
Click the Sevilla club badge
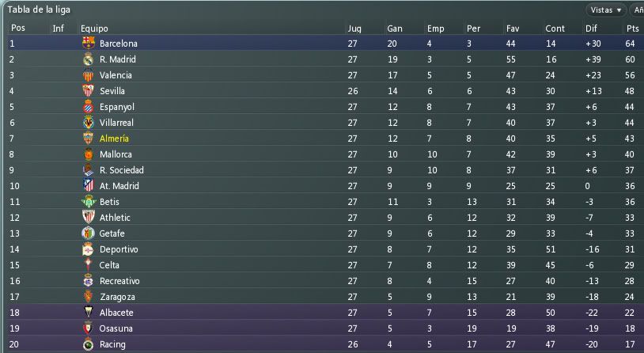tap(89, 91)
